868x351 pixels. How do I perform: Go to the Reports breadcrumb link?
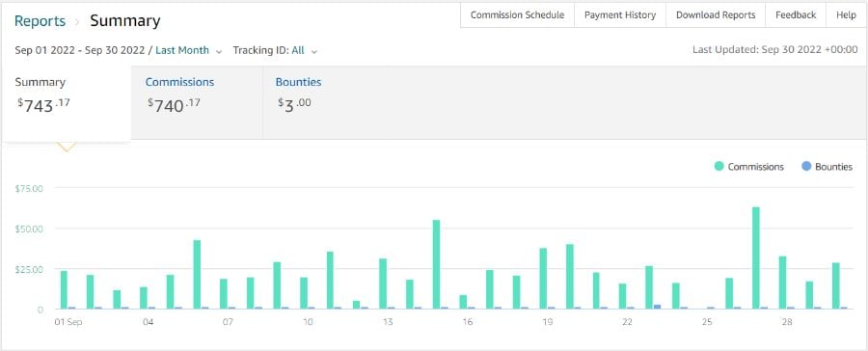[x=40, y=21]
